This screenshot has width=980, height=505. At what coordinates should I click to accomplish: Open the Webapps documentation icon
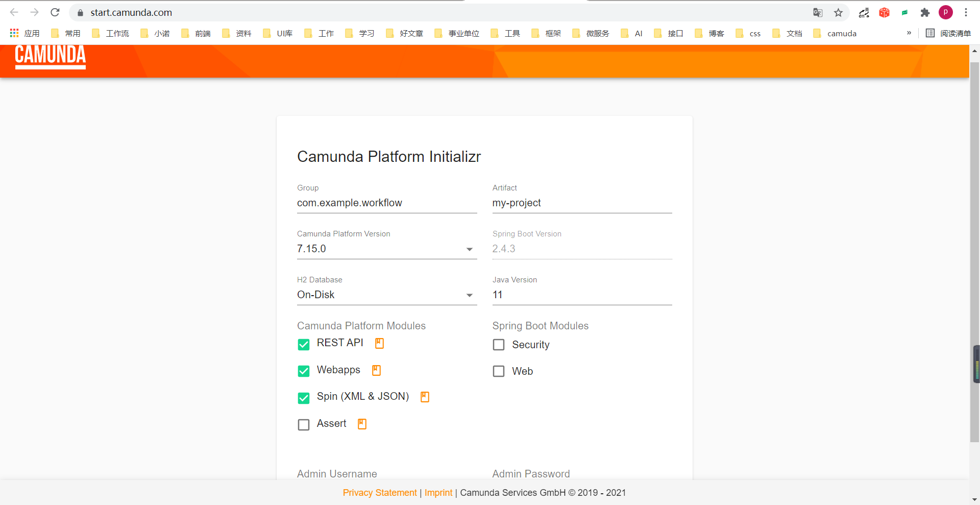[x=376, y=370]
